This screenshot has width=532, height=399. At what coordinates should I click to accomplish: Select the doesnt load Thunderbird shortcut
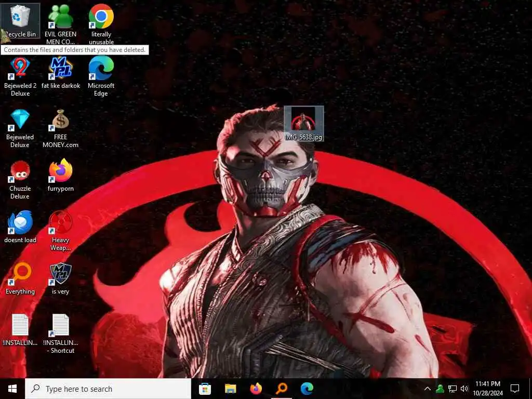20,227
